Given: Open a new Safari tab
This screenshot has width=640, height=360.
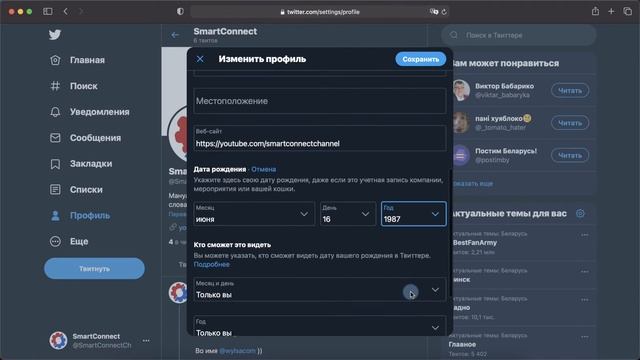Looking at the screenshot, I should pos(611,11).
